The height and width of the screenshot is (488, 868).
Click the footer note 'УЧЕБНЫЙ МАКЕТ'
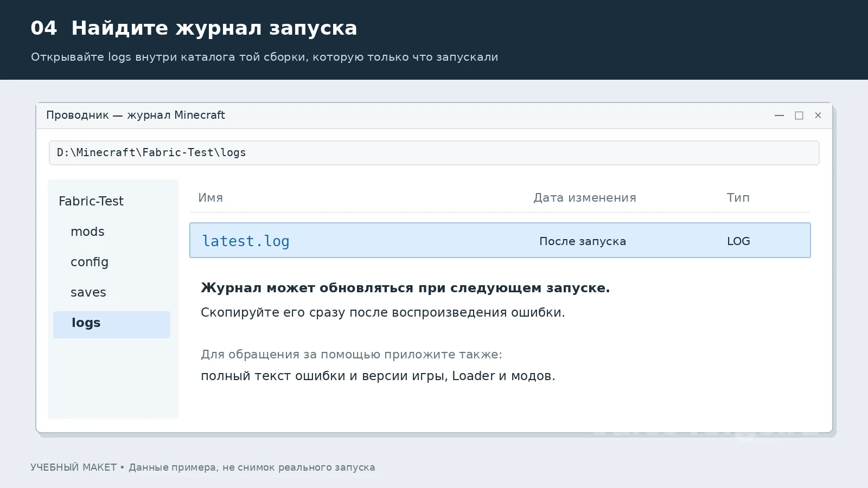click(73, 467)
